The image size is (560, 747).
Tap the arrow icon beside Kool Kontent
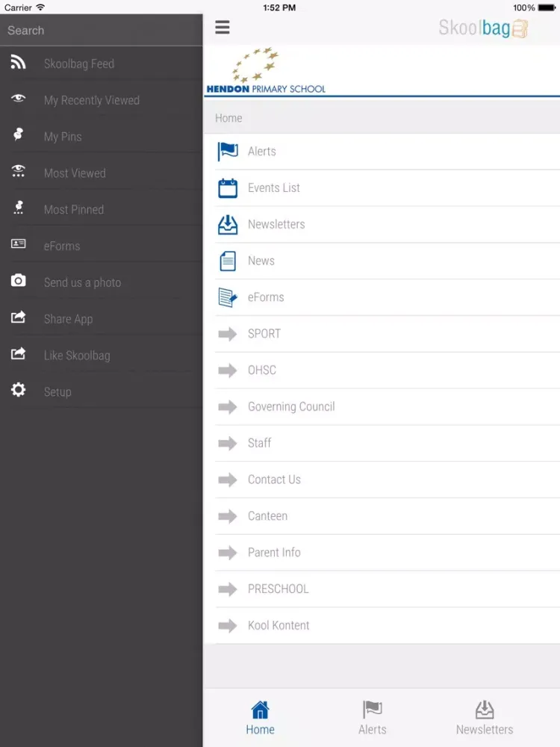[228, 625]
